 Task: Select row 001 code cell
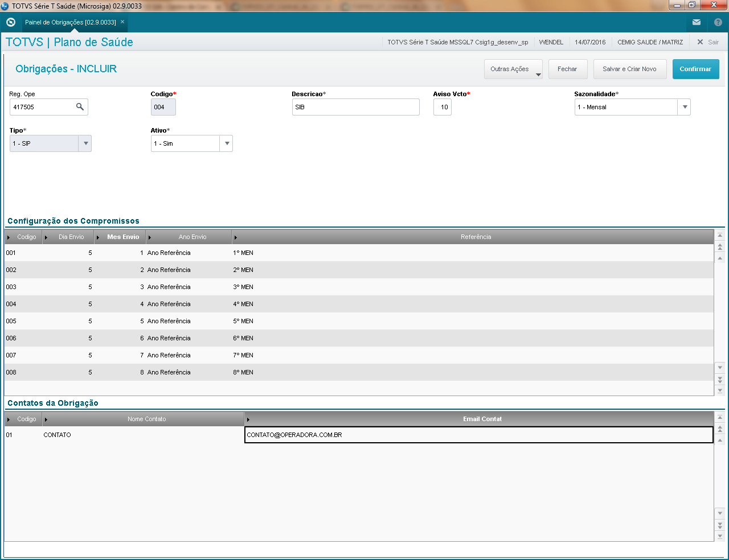(23, 253)
